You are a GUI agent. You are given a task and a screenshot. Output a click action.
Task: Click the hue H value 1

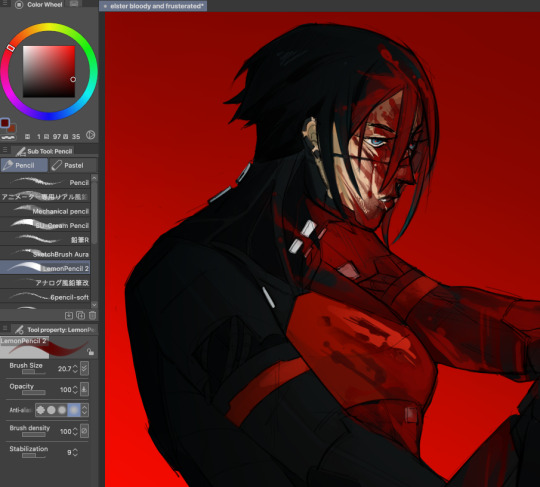pos(39,137)
